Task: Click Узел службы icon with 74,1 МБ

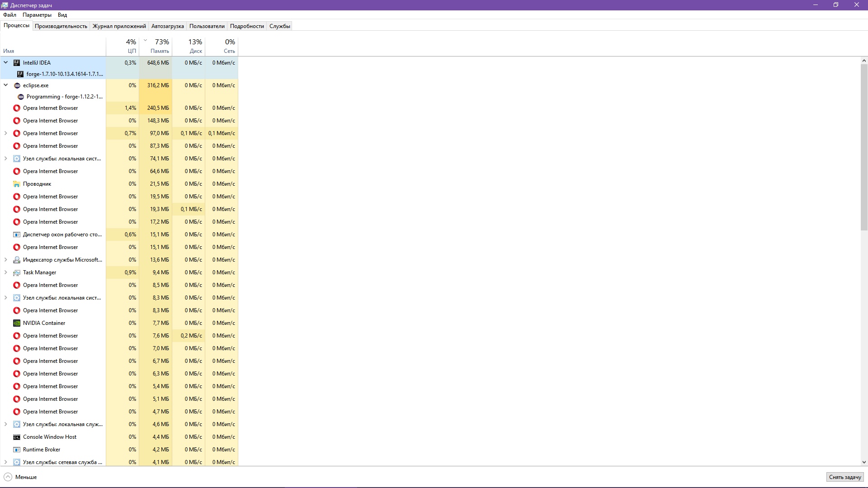Action: coord(17,159)
